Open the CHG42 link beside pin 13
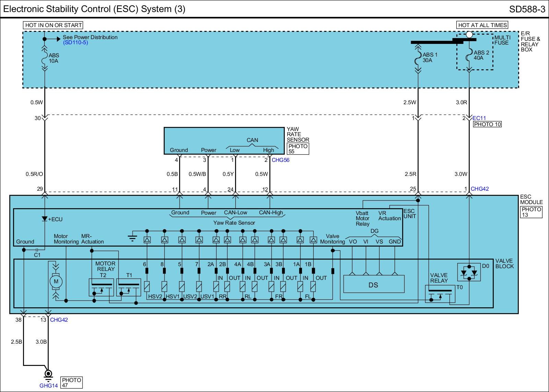This screenshot has height=392, width=549. (x=59, y=320)
